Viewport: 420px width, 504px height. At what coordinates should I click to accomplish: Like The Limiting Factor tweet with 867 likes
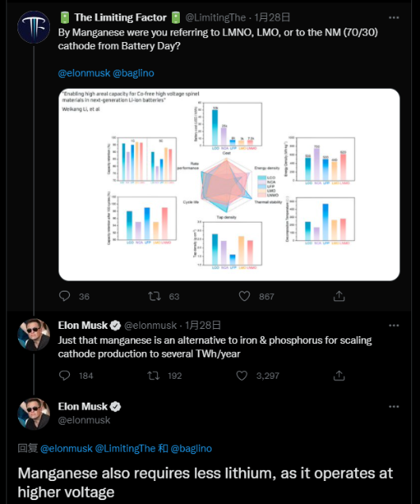[x=244, y=296]
